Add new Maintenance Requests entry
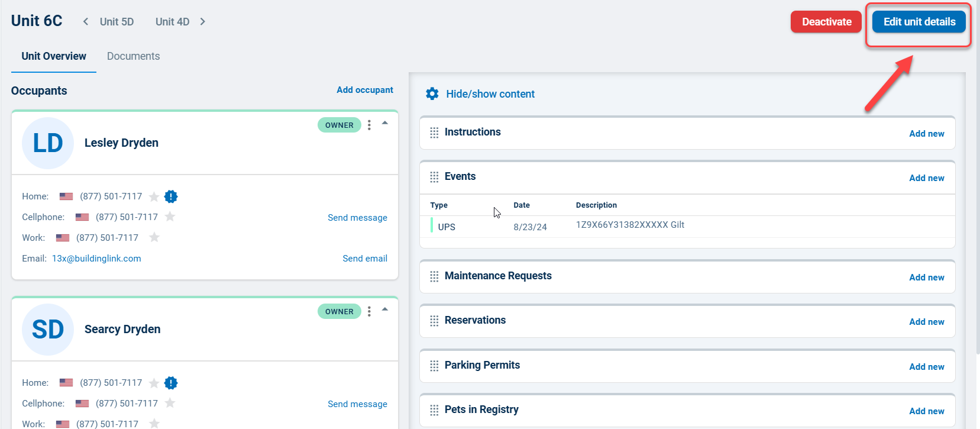980x429 pixels. (927, 278)
